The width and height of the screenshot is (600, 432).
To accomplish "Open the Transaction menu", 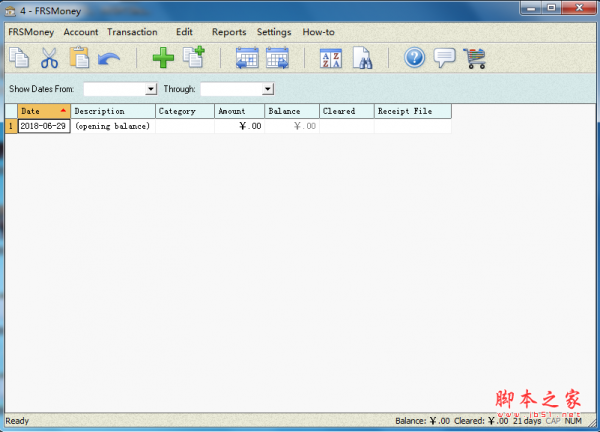I will 132,32.
